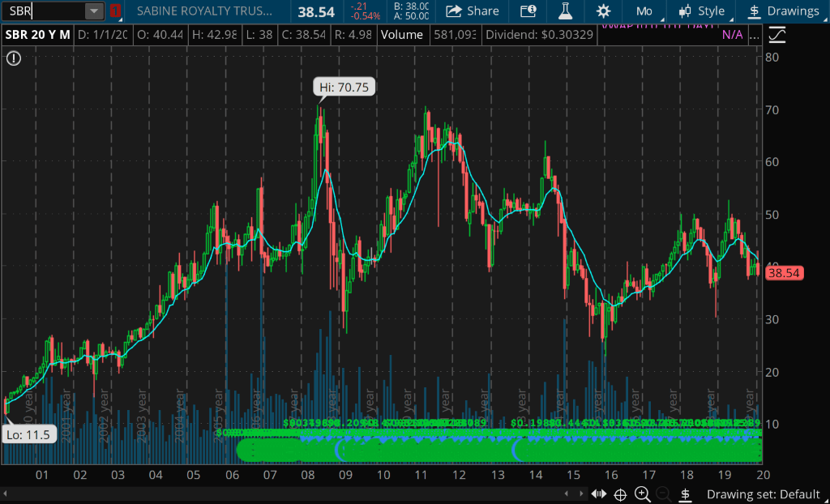Click the expand chart arrows icon
The height and width of the screenshot is (504, 830).
click(599, 494)
